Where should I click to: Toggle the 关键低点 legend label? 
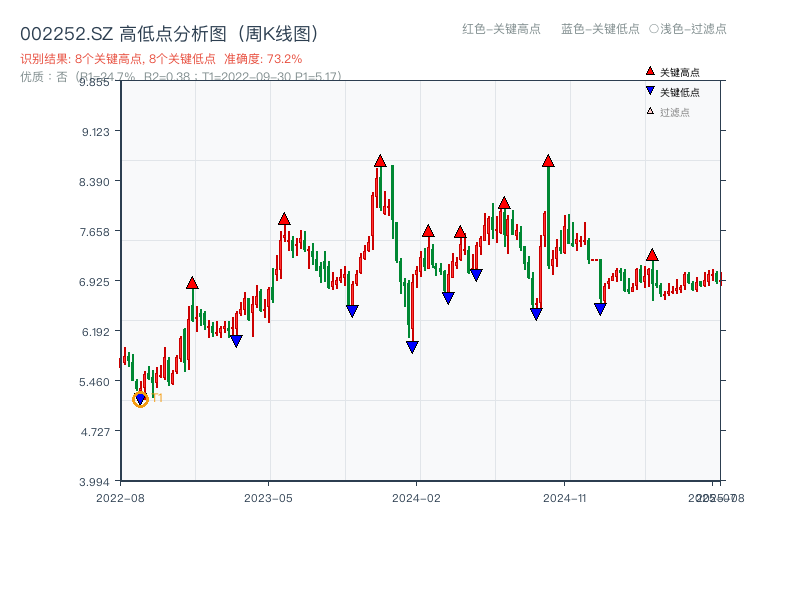pyautogui.click(x=680, y=92)
